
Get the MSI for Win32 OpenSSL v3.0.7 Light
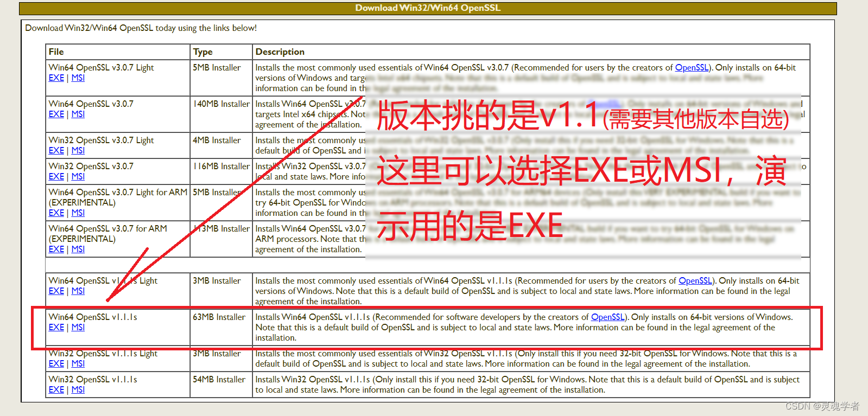click(x=78, y=151)
